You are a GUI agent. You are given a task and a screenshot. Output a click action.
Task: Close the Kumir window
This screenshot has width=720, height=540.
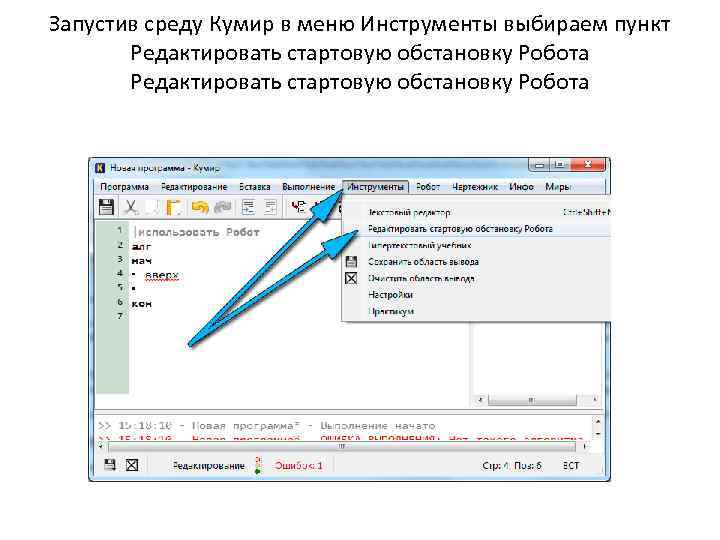[x=587, y=165]
